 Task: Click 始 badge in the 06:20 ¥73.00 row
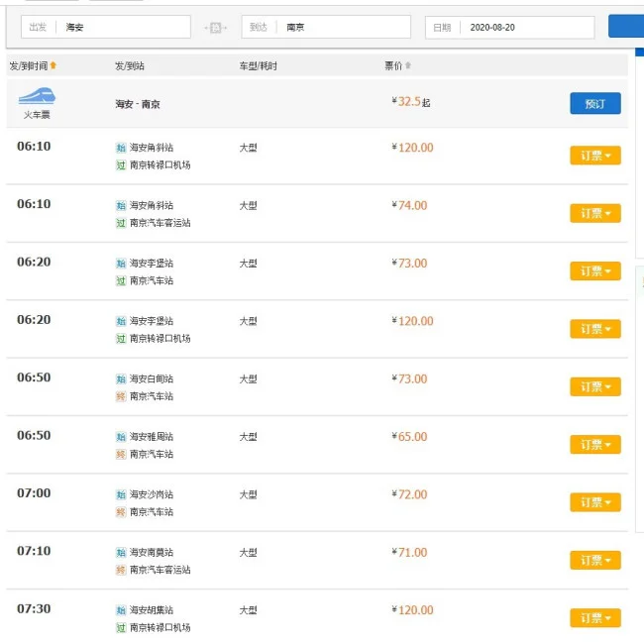121,264
